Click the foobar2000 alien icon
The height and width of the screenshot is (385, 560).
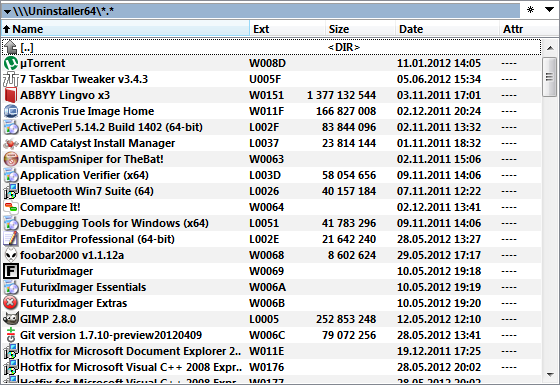(11, 255)
